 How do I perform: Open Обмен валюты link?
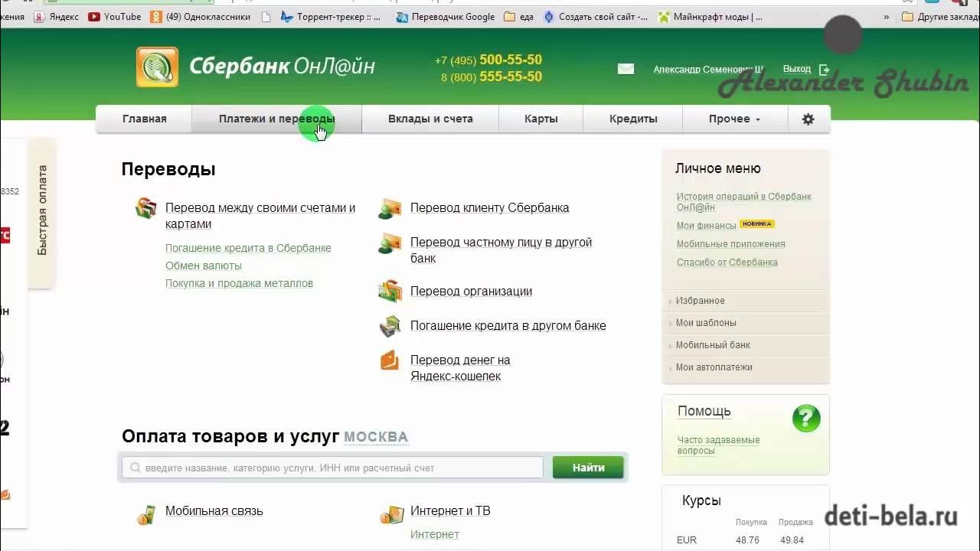click(204, 266)
